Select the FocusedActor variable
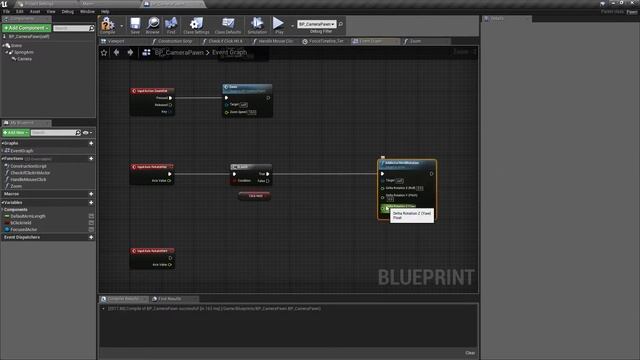This screenshot has height=360, width=640. 24,229
